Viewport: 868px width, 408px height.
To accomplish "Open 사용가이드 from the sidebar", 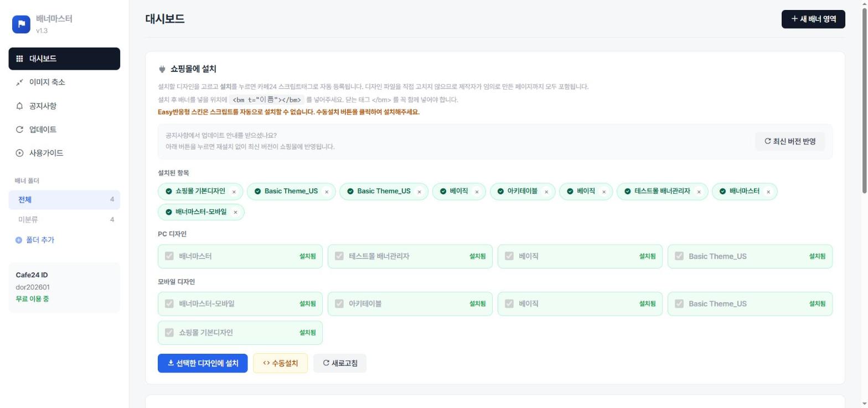I will pyautogui.click(x=64, y=153).
